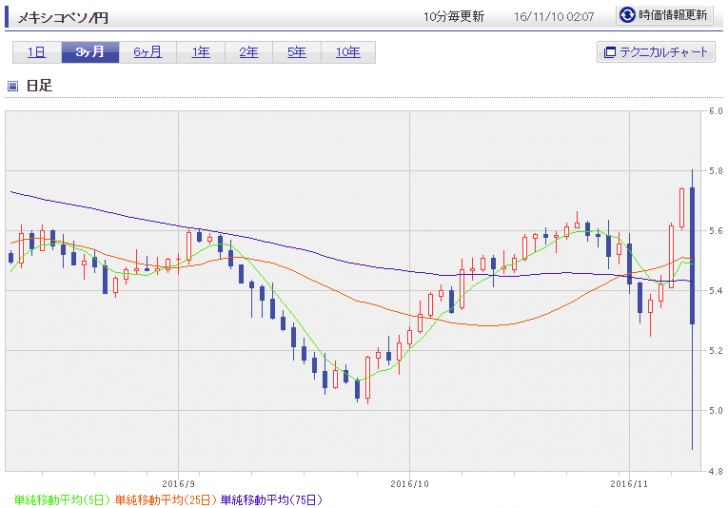The height and width of the screenshot is (508, 728).
Task: Click the 2016/11 date axis label
Action: (629, 481)
